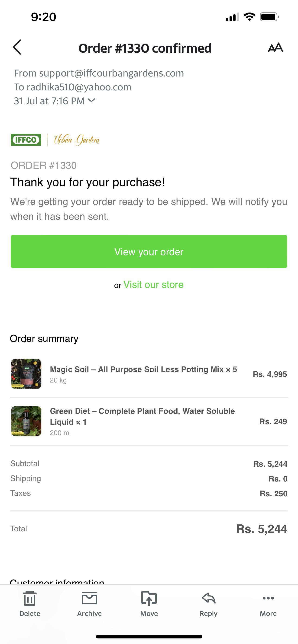Tap the back arrow icon
This screenshot has height=644, width=298.
pos(17,47)
